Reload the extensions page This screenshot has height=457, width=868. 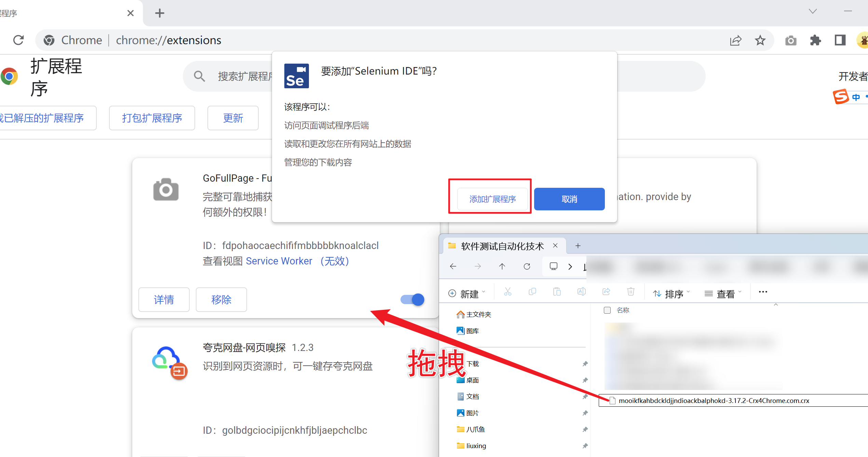click(x=18, y=40)
